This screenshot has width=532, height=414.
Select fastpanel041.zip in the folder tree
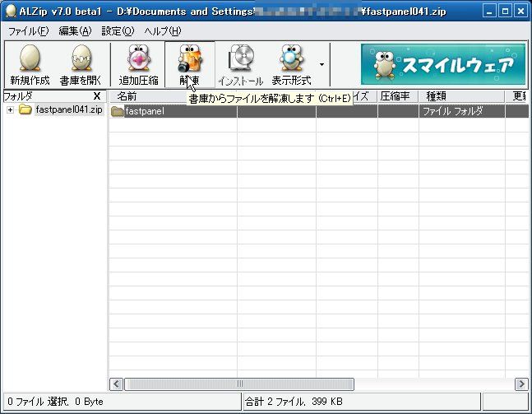(x=69, y=109)
